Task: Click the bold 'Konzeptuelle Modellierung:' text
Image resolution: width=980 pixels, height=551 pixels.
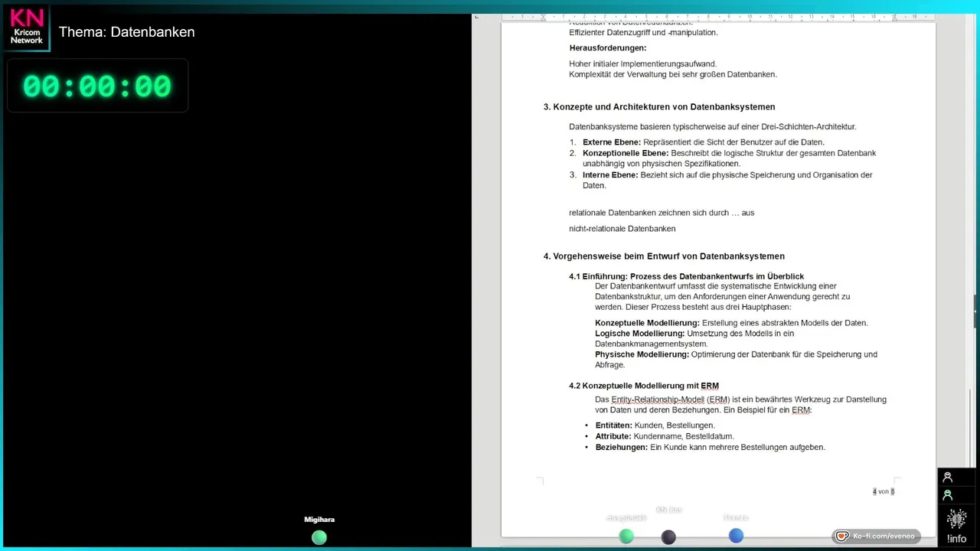Action: click(647, 323)
